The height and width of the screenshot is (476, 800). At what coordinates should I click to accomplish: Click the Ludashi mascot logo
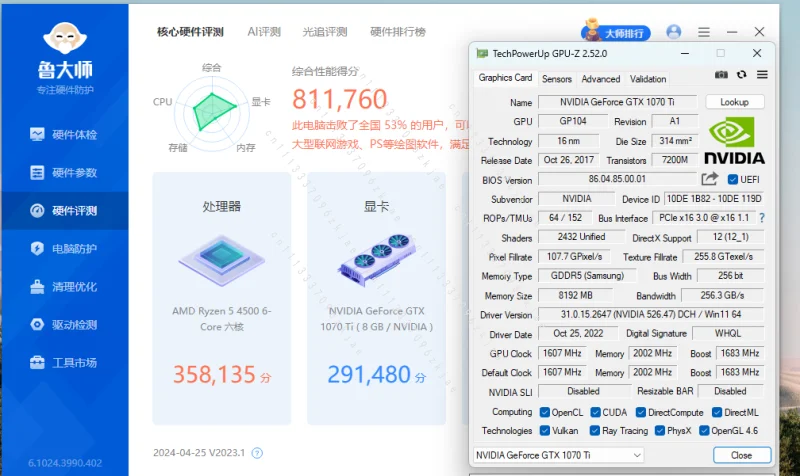(65, 38)
